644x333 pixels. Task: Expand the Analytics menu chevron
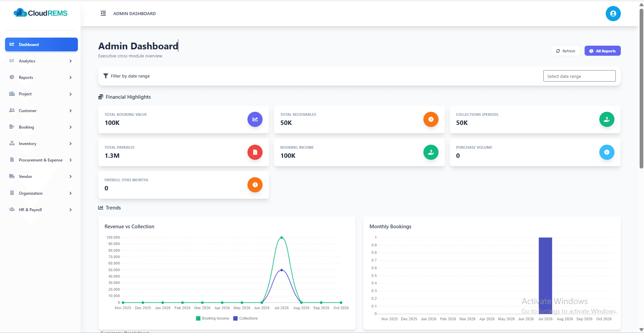coord(71,61)
